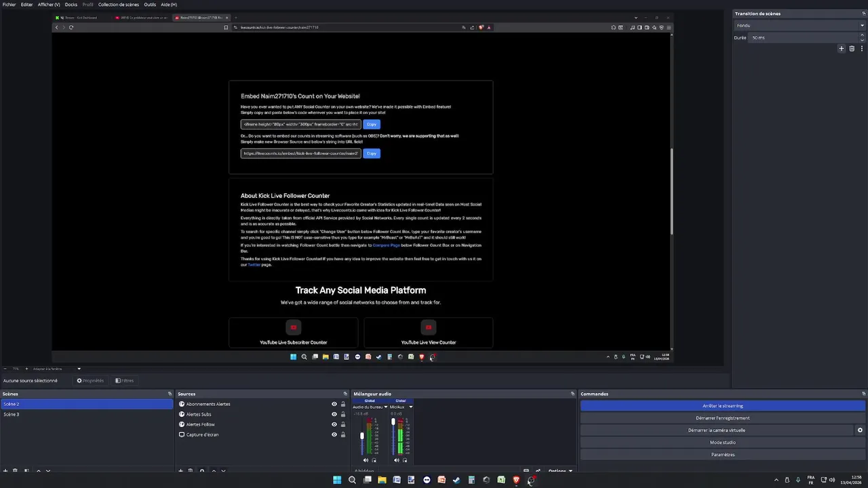868x488 pixels.
Task: Open the Outils menu
Action: coord(150,5)
